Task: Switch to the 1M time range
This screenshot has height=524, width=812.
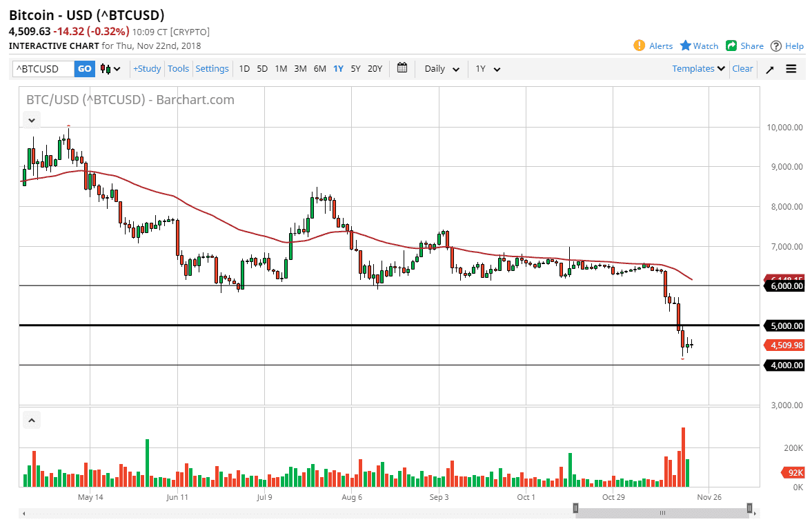Action: point(281,68)
